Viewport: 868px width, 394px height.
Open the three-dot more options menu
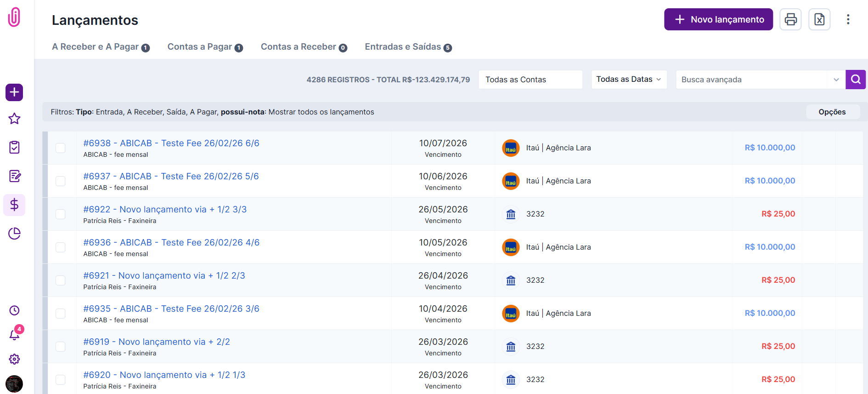coord(848,19)
